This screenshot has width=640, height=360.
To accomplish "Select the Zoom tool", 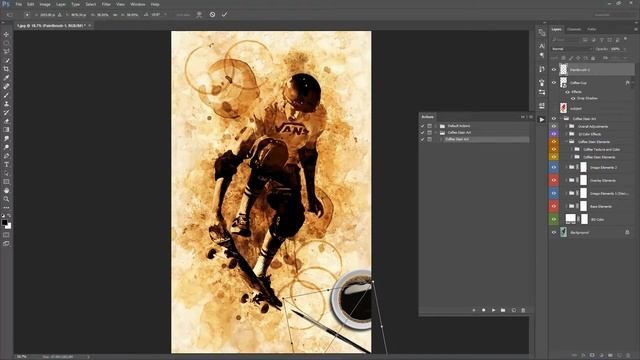I will point(6,199).
